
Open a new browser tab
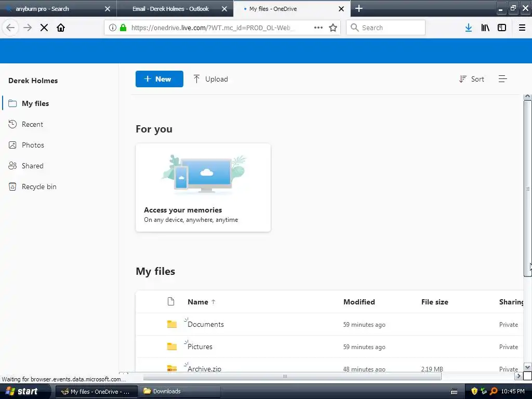tap(359, 8)
